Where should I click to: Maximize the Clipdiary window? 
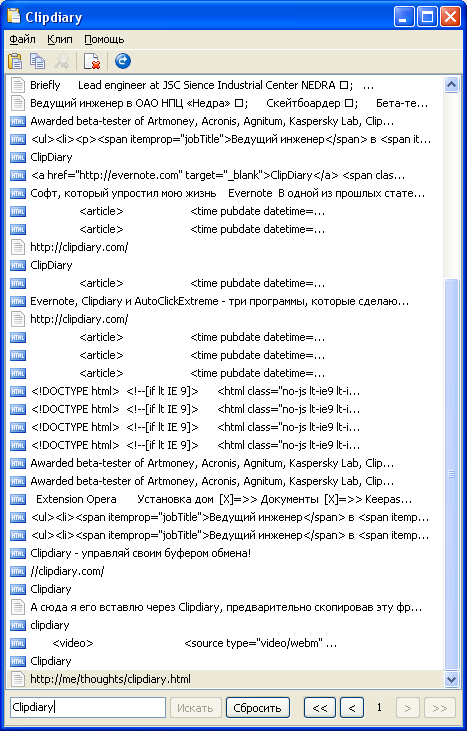click(x=427, y=17)
